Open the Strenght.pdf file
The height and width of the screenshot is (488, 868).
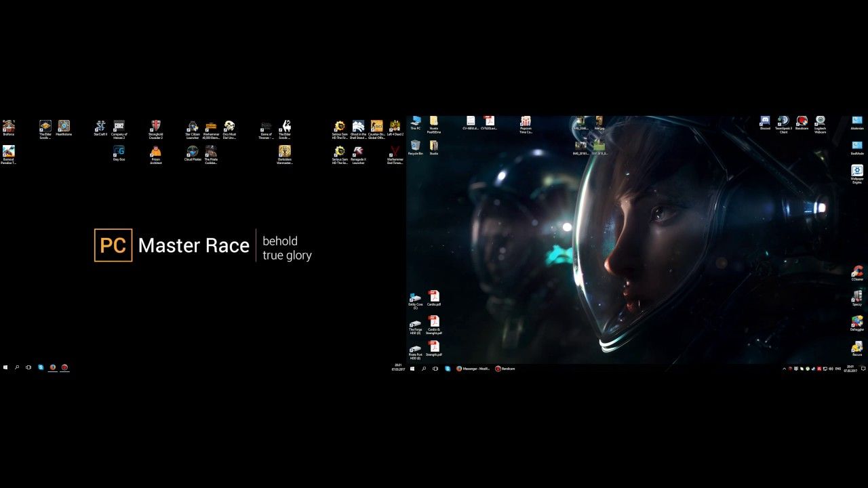[434, 348]
